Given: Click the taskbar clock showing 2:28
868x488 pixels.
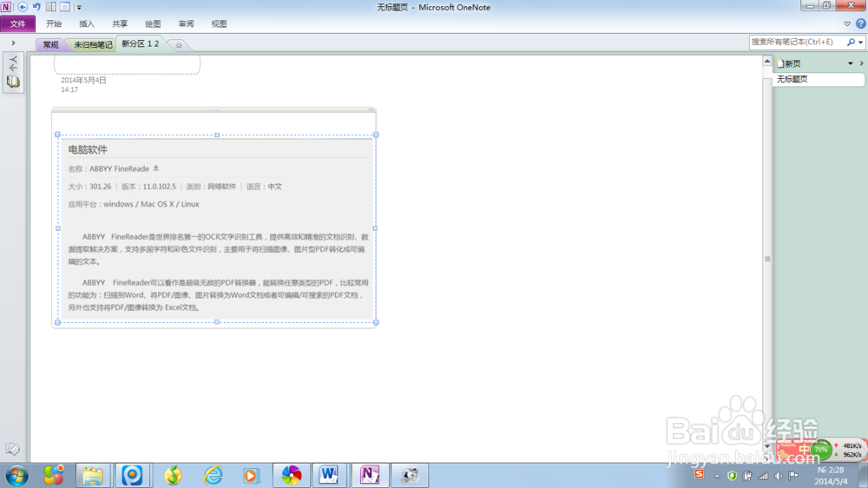Looking at the screenshot, I should (831, 475).
